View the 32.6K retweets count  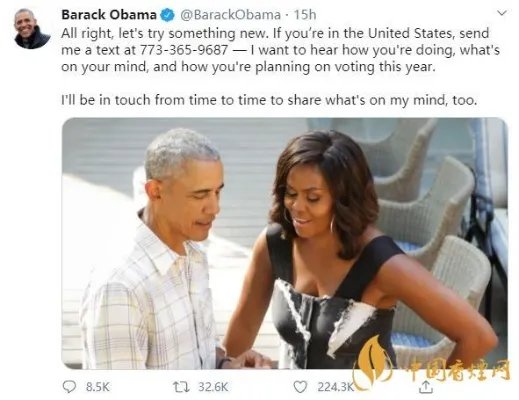coord(213,387)
